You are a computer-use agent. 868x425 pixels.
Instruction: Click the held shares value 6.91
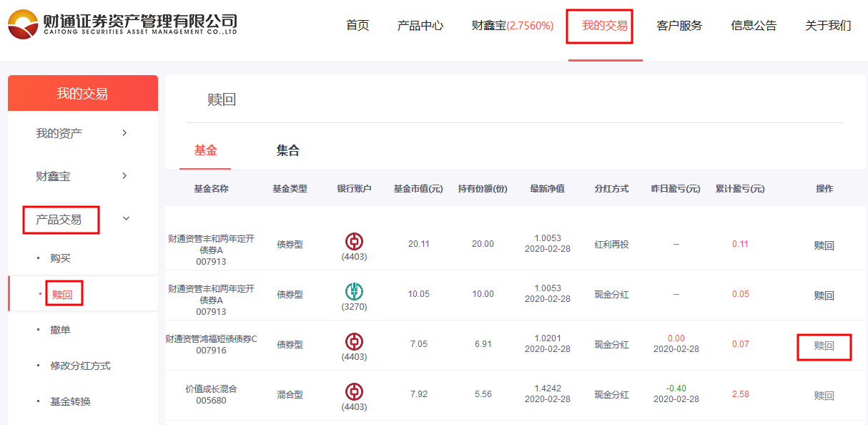[483, 344]
